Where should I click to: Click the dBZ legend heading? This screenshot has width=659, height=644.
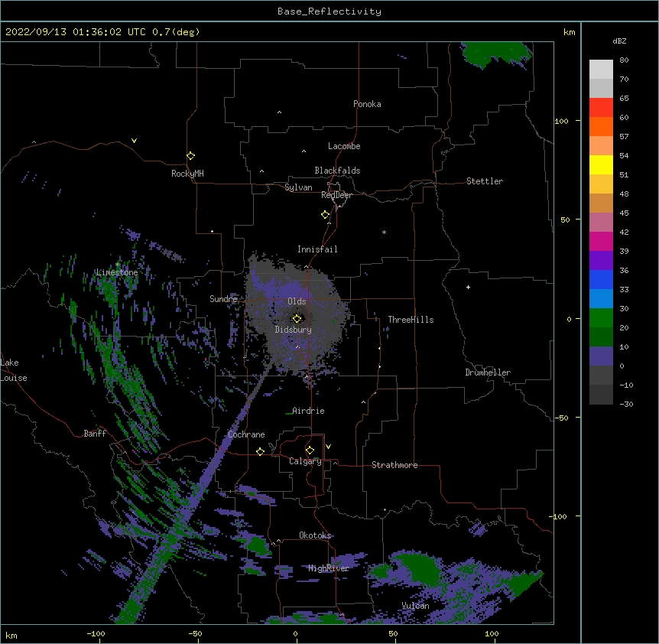pos(619,41)
